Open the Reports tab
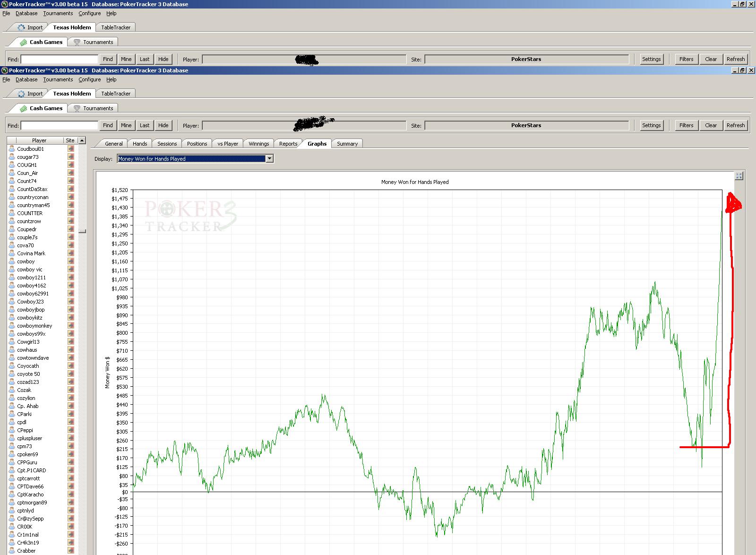The image size is (756, 555). tap(288, 144)
